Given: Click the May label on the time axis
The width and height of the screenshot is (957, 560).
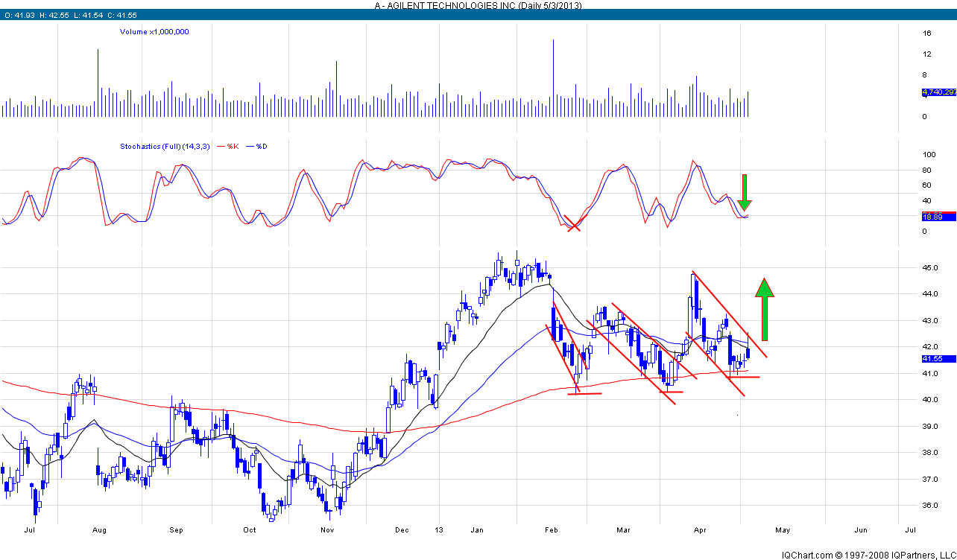Looking at the screenshot, I should pyautogui.click(x=782, y=530).
